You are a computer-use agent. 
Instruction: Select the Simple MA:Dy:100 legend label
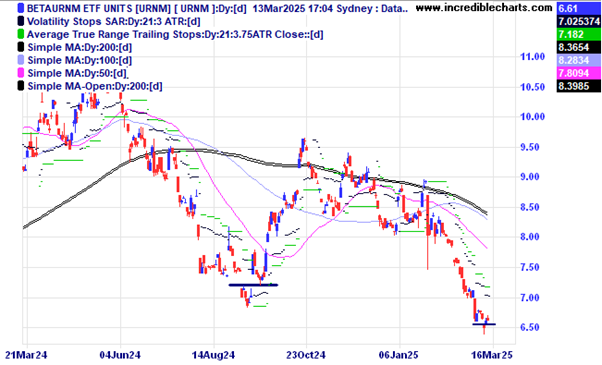(80, 60)
